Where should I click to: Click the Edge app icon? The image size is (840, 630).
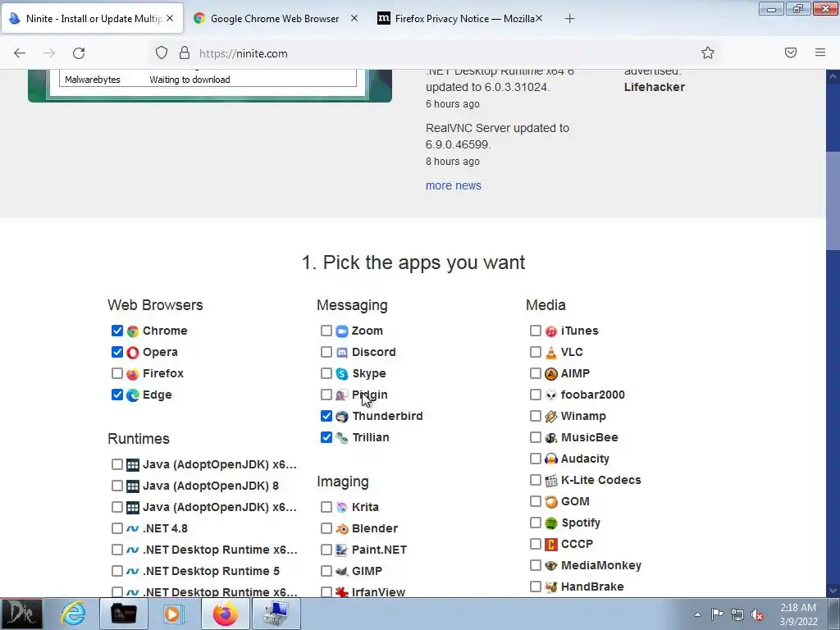(132, 395)
